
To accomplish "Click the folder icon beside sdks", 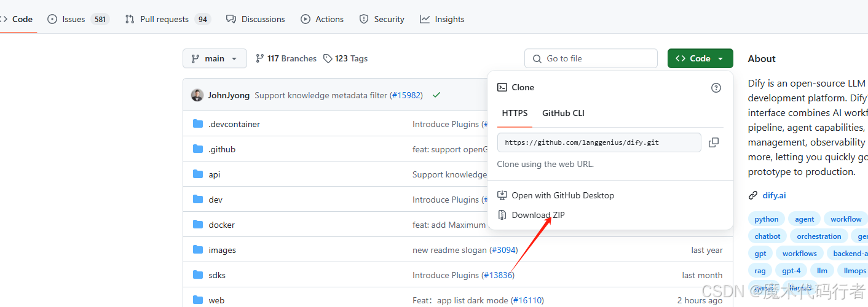I will coord(198,275).
